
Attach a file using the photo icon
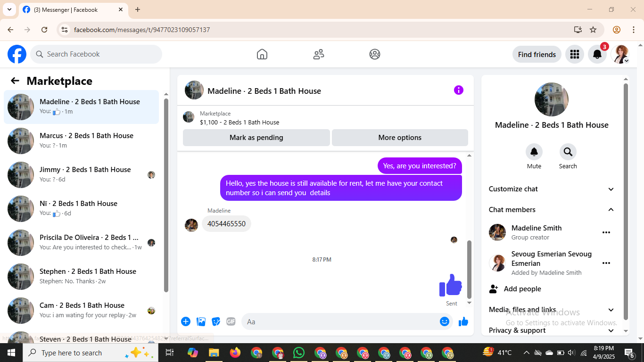[201, 321]
